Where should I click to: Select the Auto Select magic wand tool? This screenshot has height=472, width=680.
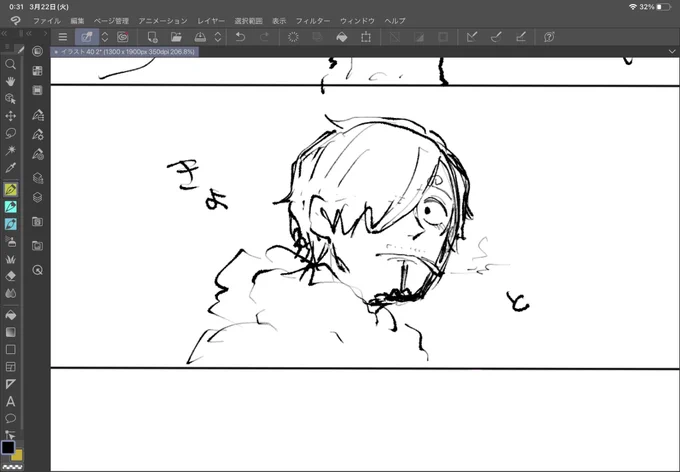10,150
